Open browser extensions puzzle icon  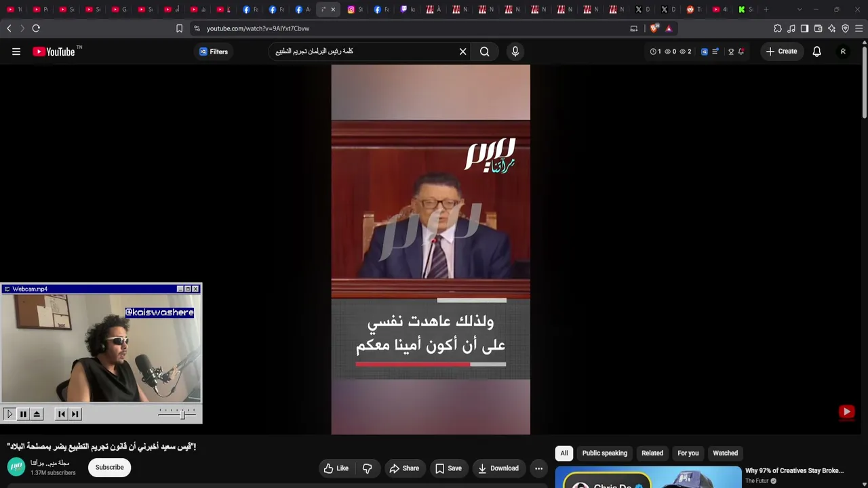click(x=778, y=28)
